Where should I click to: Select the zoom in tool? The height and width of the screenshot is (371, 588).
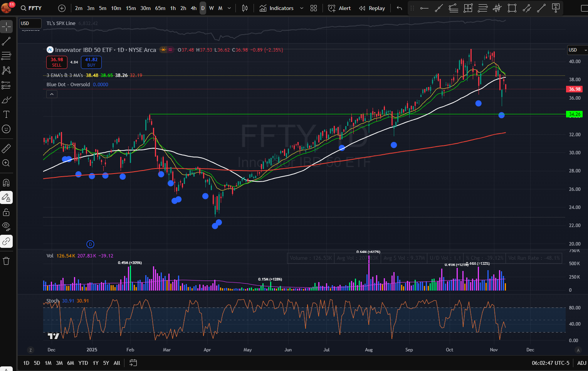6,163
